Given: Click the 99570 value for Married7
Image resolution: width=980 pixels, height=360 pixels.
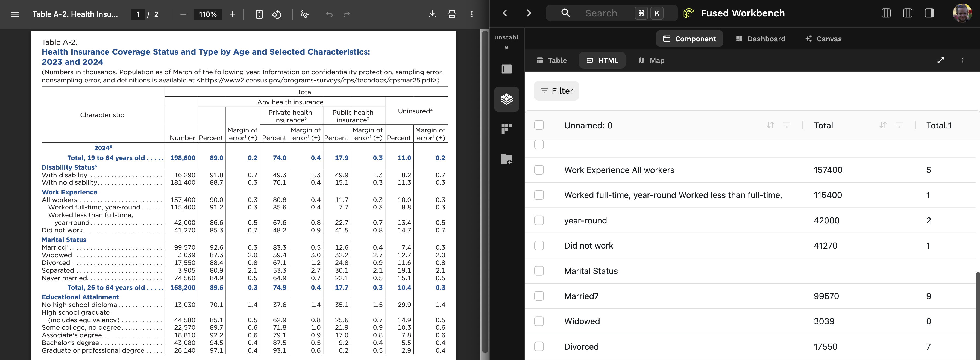Looking at the screenshot, I should pos(826,296).
